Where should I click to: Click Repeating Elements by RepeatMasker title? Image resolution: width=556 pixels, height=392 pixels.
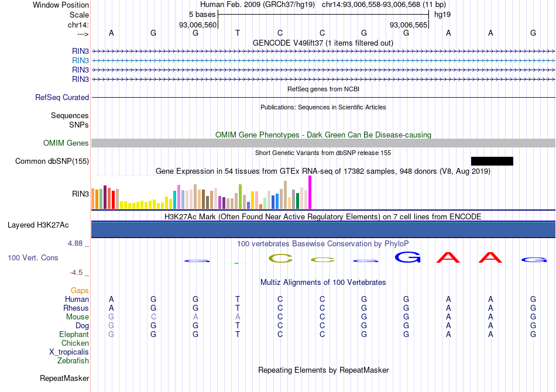[323, 370]
